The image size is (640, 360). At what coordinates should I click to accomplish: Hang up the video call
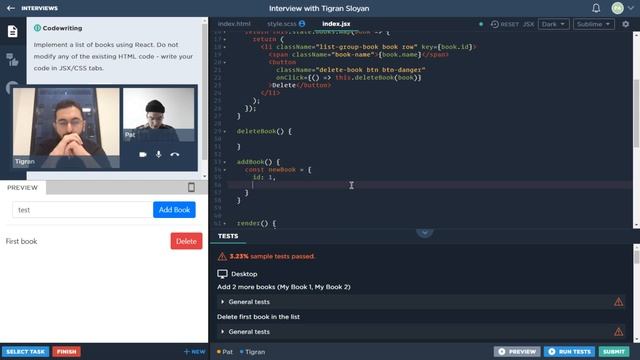175,155
